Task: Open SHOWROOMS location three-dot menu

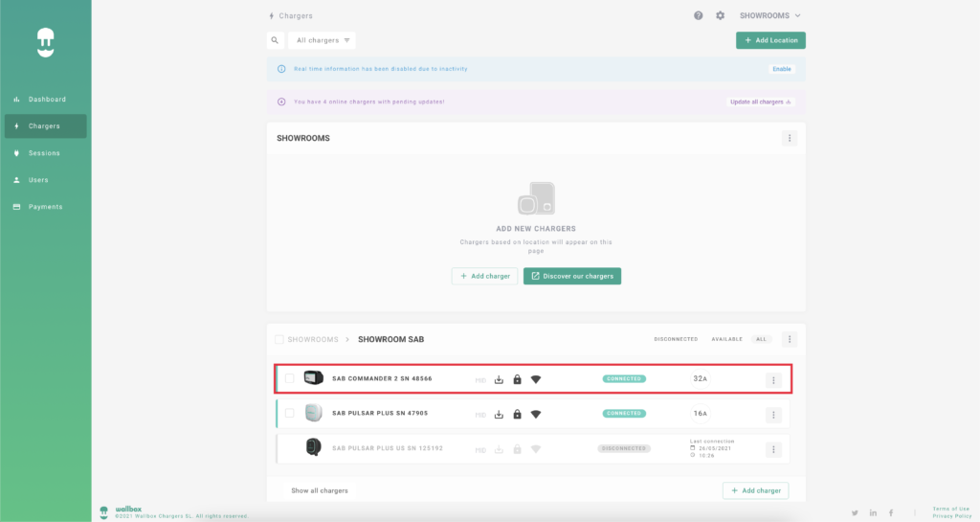Action: (790, 138)
